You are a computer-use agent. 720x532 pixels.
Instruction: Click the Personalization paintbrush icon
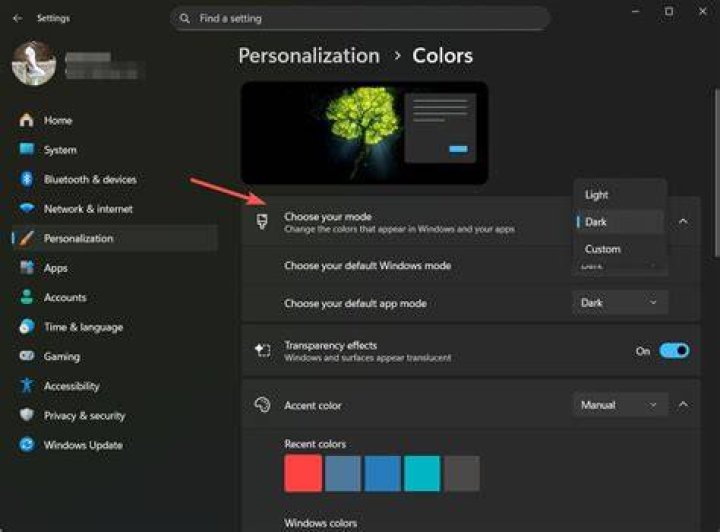(27, 238)
